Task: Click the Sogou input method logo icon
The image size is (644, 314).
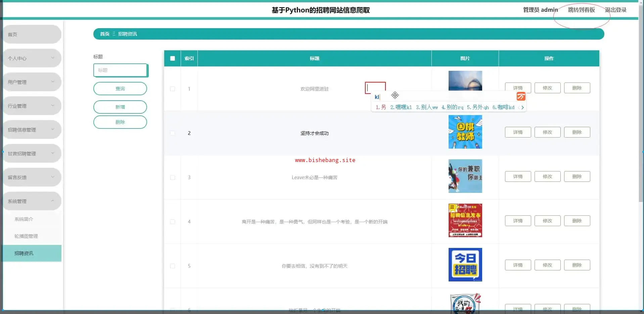Action: pyautogui.click(x=521, y=97)
